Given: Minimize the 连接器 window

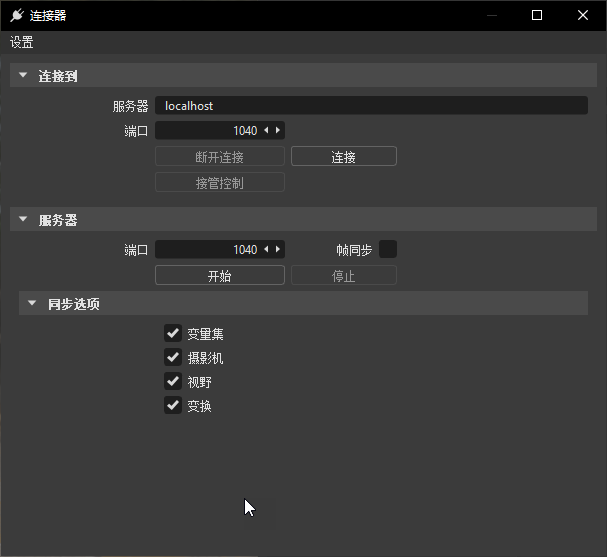Looking at the screenshot, I should (492, 15).
